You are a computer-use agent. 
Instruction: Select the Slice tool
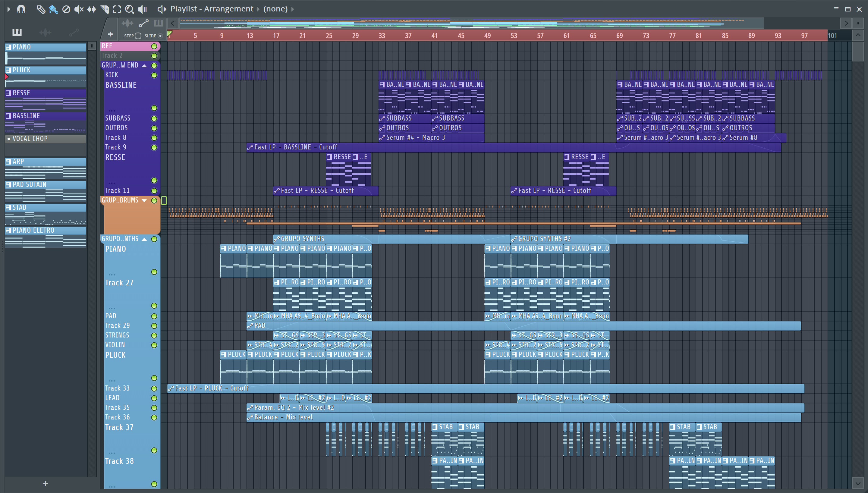click(x=104, y=9)
